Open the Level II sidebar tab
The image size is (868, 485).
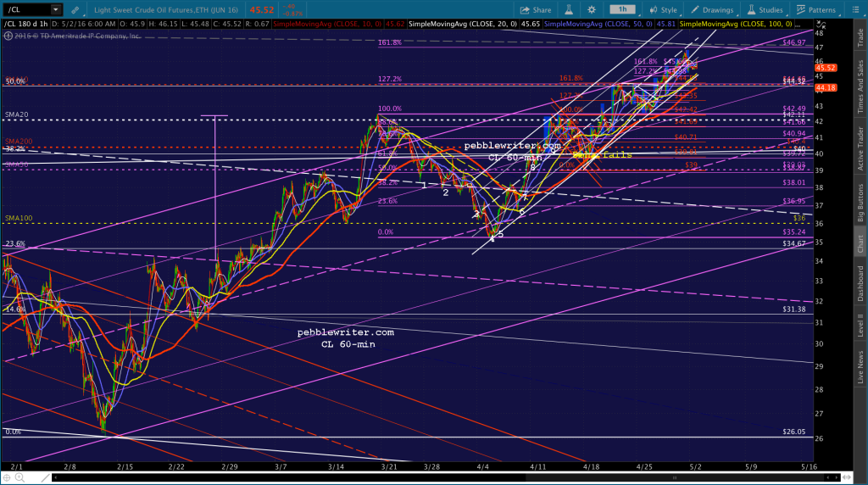(x=860, y=325)
